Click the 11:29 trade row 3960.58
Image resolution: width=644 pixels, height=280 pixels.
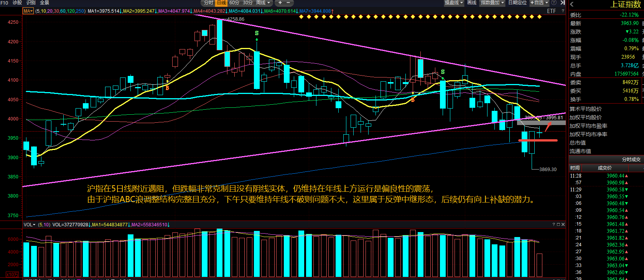click(x=606, y=190)
